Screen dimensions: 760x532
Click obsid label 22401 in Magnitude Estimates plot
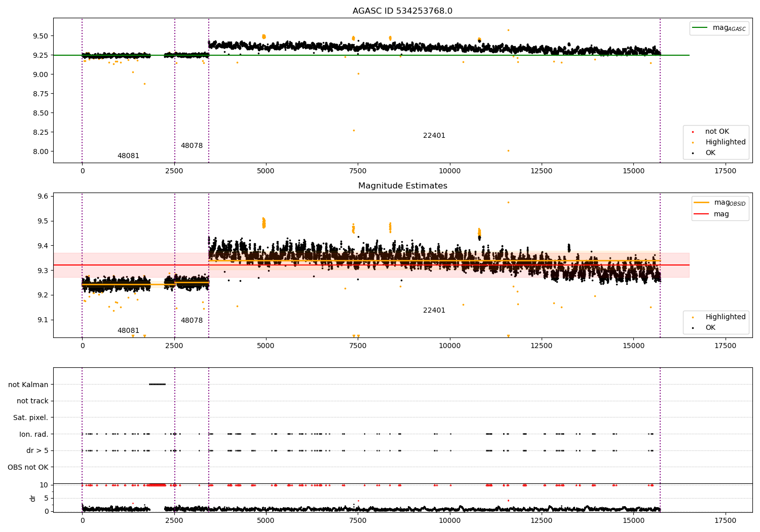pyautogui.click(x=434, y=311)
